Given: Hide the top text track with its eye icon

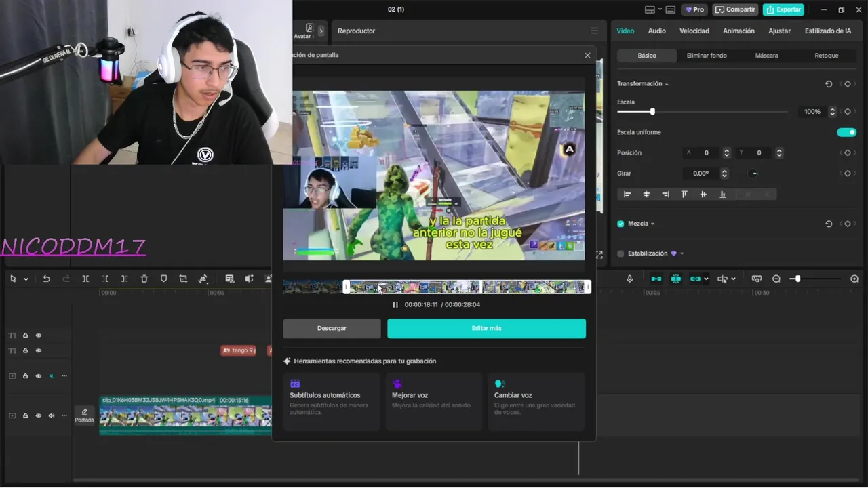Looking at the screenshot, I should pyautogui.click(x=39, y=335).
